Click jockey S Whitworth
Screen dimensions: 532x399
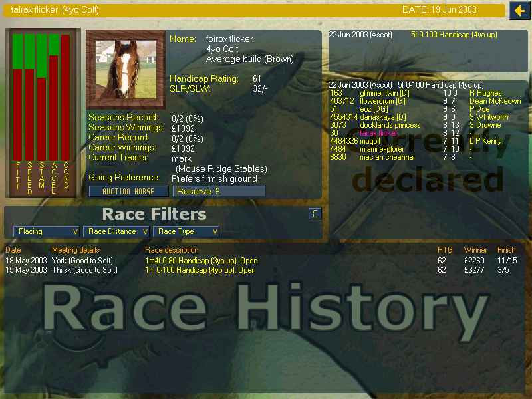tap(489, 117)
